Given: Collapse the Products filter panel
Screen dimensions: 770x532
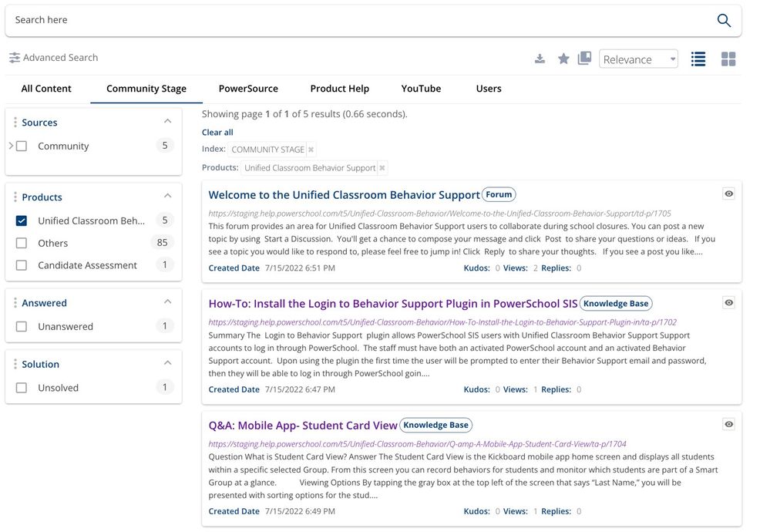Looking at the screenshot, I should [x=167, y=197].
